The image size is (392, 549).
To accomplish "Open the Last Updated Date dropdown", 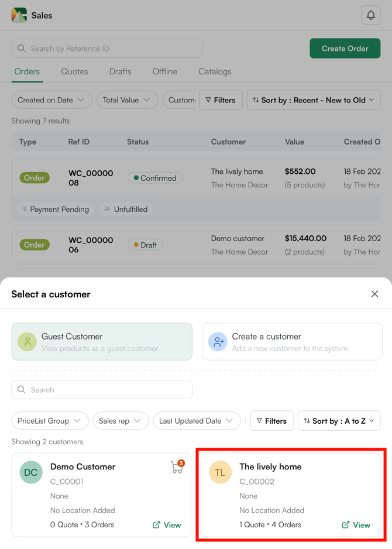I will tap(197, 420).
